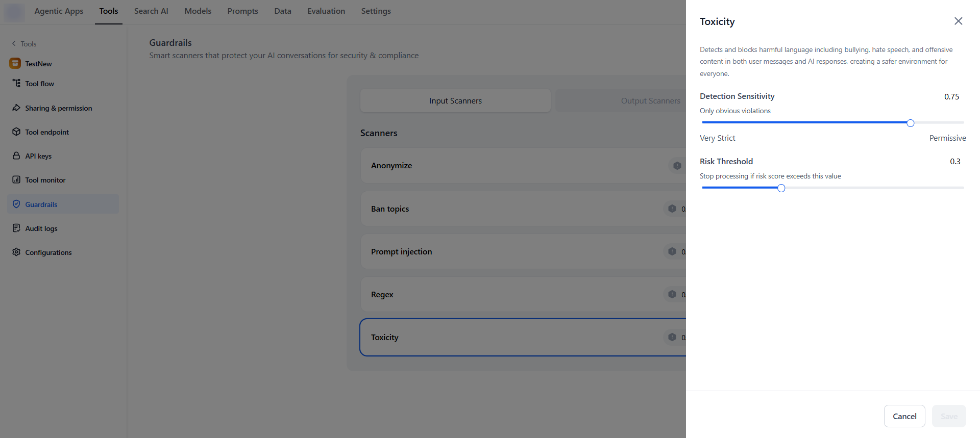Viewport: 980px width, 438px height.
Task: Click the Tool endpoint cube icon
Action: [16, 132]
